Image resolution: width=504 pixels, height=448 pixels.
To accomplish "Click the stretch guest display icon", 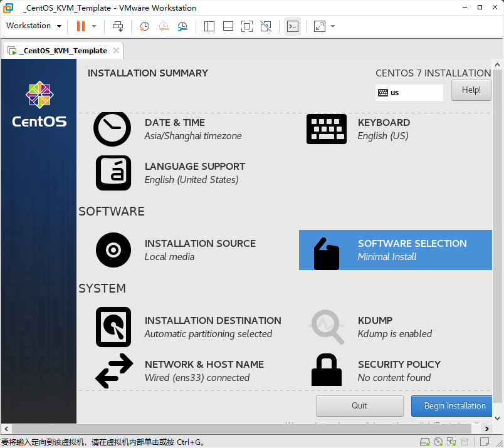I will (x=320, y=26).
